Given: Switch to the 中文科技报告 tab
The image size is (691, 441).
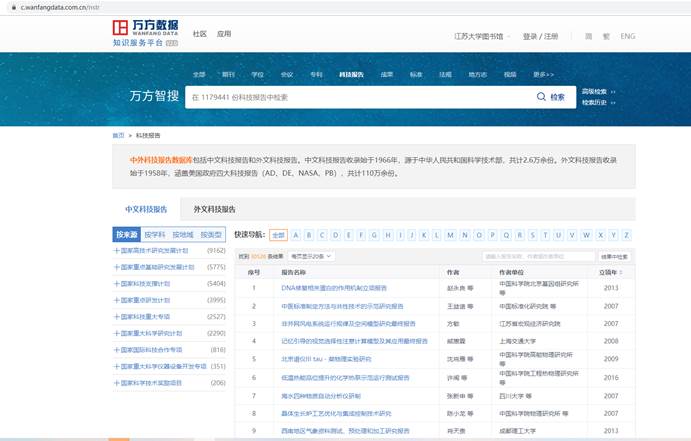Looking at the screenshot, I should pos(146,209).
